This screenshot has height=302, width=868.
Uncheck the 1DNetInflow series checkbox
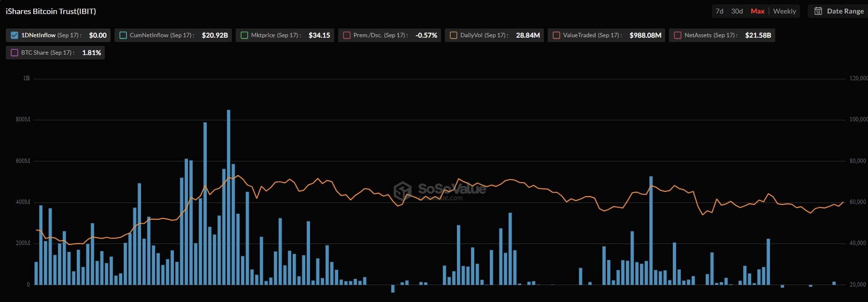14,35
